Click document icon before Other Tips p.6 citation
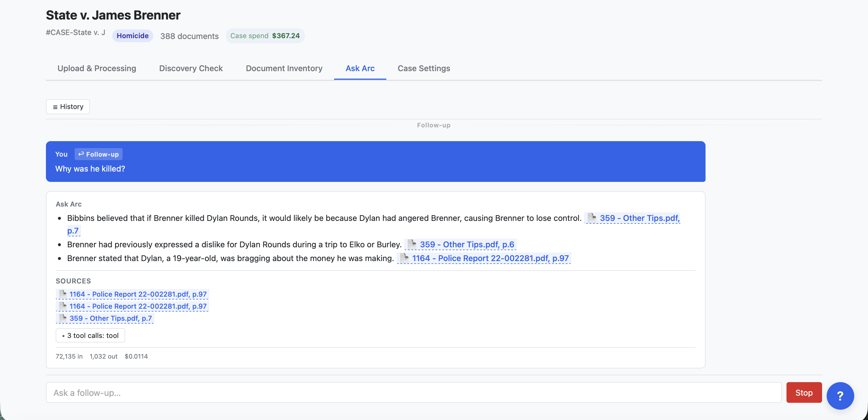This screenshot has height=420, width=868. [412, 244]
